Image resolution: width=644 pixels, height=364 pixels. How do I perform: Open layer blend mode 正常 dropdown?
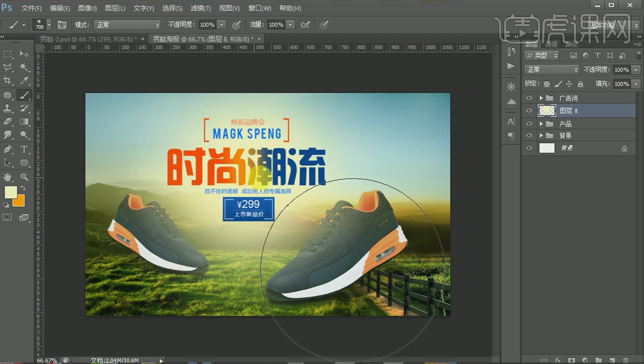(x=551, y=70)
